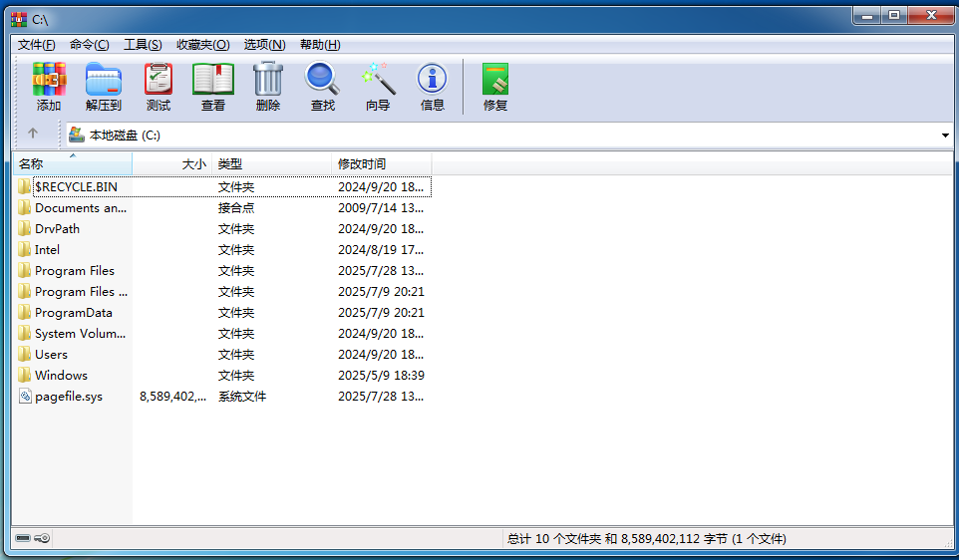Open the 收藏夹(O) menu
The image size is (959, 560).
click(203, 45)
